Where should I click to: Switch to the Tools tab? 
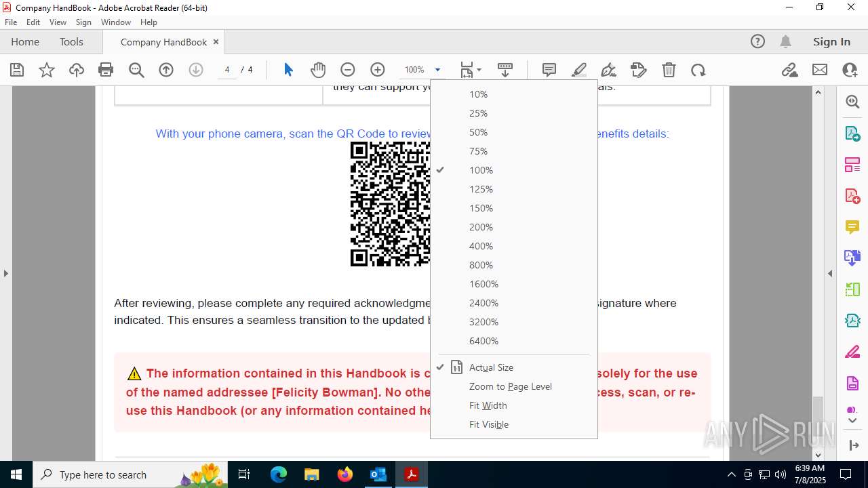coord(71,41)
